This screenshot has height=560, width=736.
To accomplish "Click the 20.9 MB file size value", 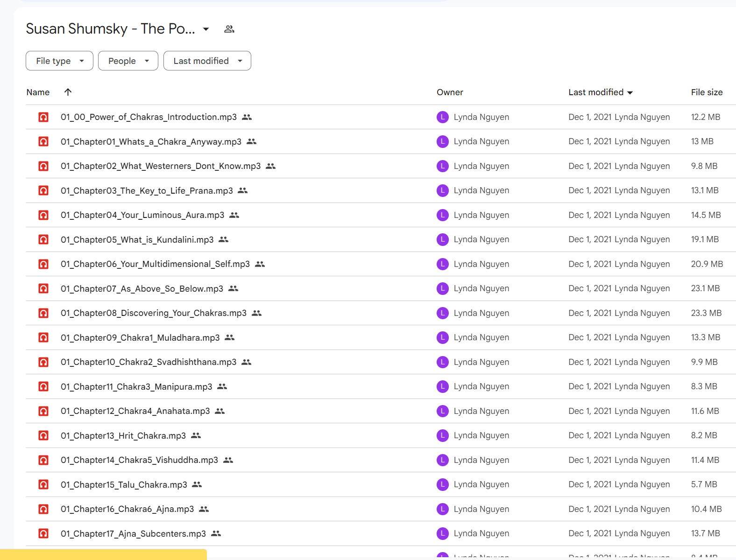I will pyautogui.click(x=707, y=264).
